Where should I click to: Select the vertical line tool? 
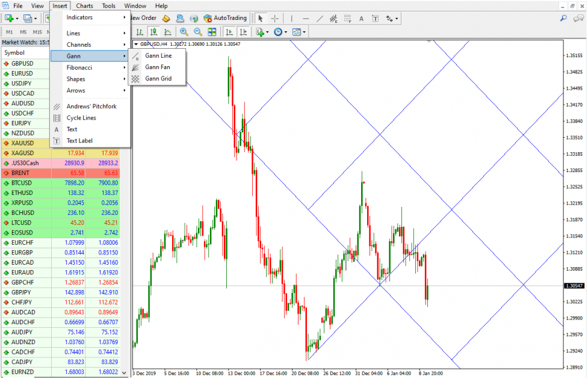[x=291, y=19]
